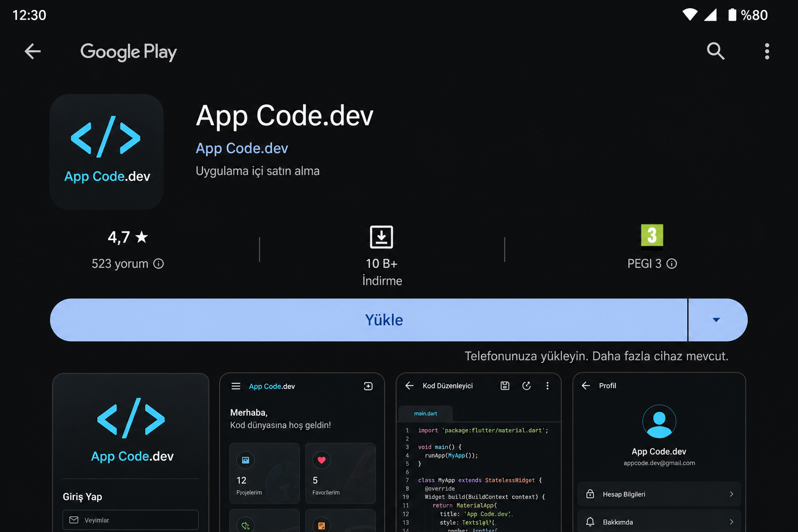Tap 'Telefonunuza yükleyin. Daha fazla cihaz mevcut.' text
The width and height of the screenshot is (798, 532).
click(x=596, y=356)
